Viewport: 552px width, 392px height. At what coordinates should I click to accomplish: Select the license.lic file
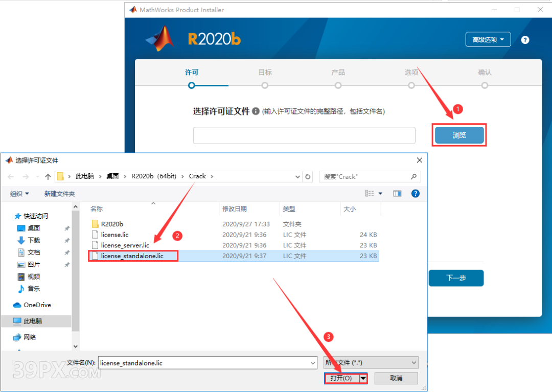pos(114,235)
